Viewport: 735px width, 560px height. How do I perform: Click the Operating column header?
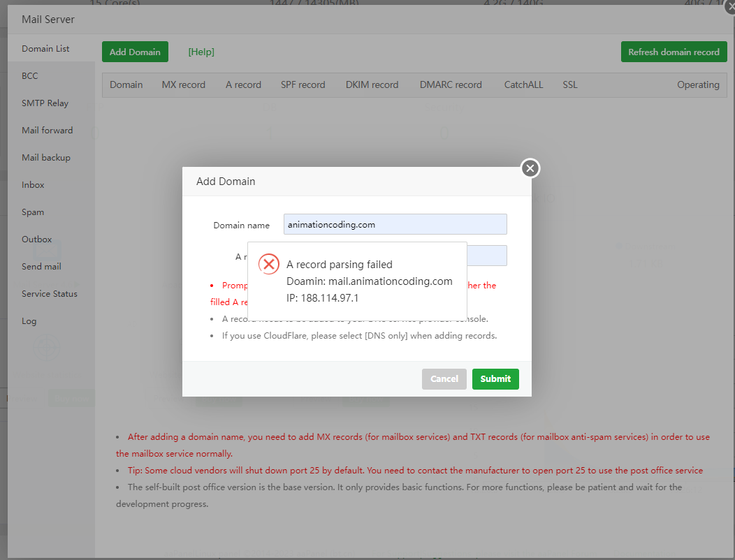pos(698,84)
